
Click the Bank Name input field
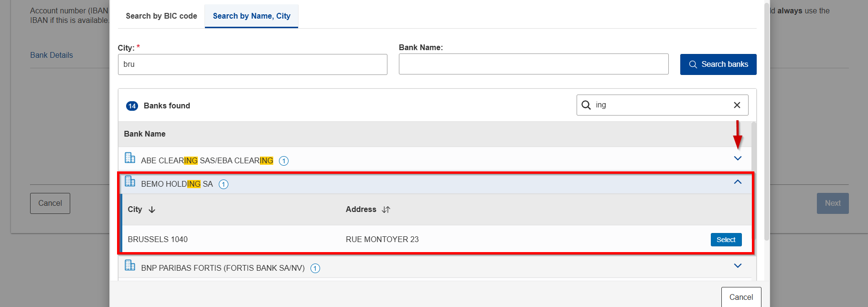point(534,64)
